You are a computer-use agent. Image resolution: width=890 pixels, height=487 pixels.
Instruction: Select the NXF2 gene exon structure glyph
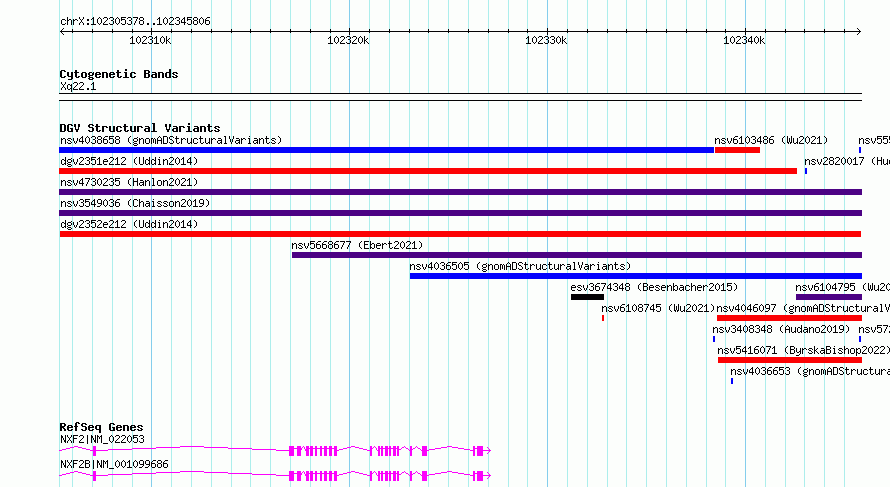[x=275, y=451]
